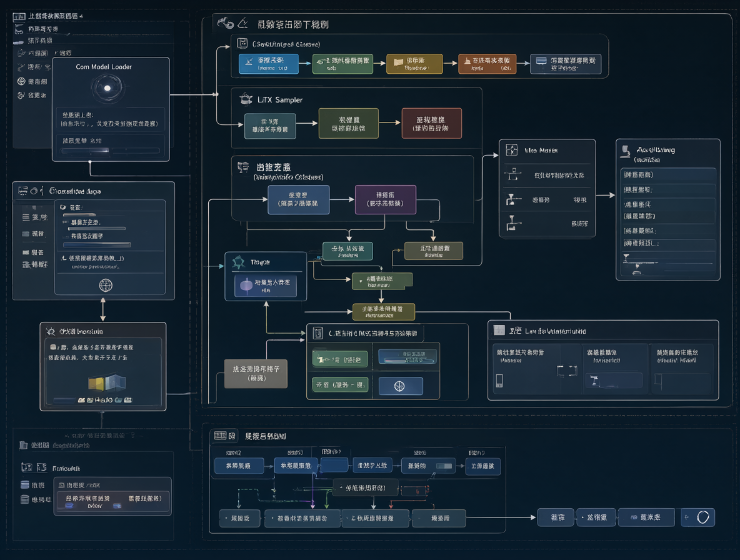This screenshot has height=560, width=740.
Task: Click the bright blue node in the top pipeline row
Action: click(x=269, y=64)
